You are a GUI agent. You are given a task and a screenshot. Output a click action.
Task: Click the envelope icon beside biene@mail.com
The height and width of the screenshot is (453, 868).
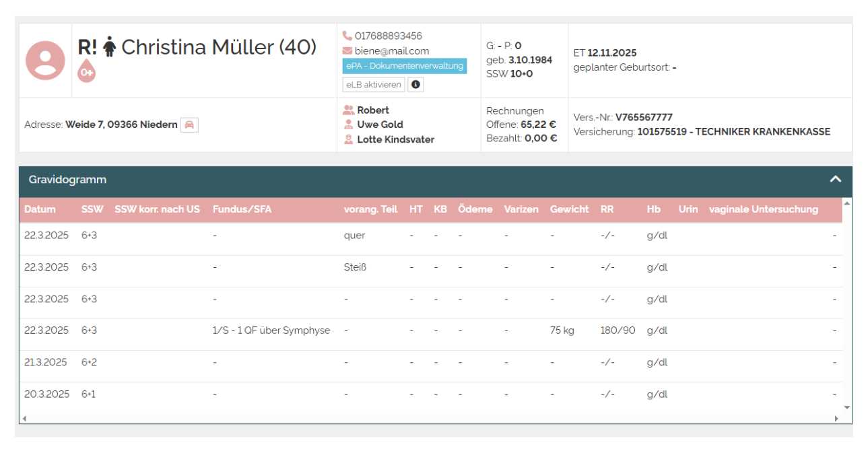pos(347,51)
